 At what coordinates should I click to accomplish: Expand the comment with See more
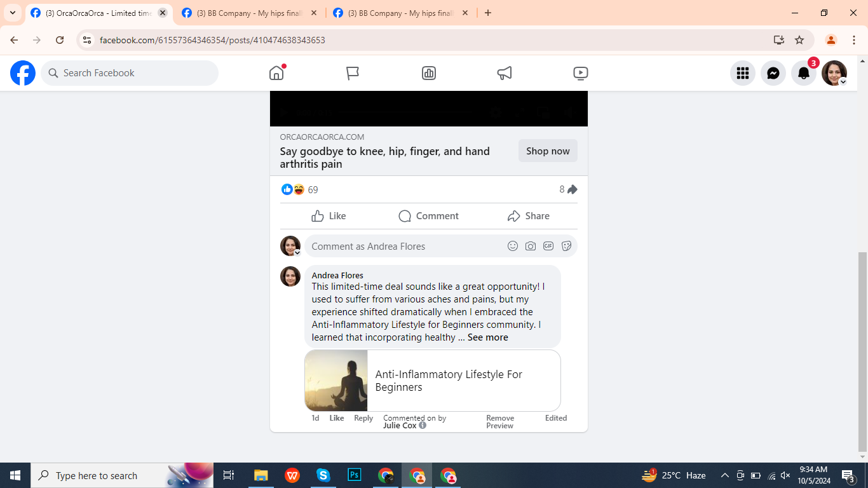[488, 337]
